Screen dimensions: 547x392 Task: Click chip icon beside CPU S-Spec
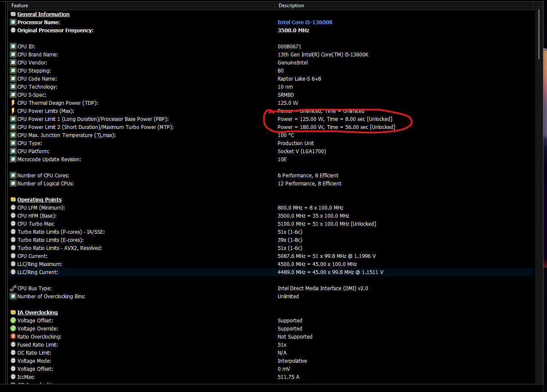click(13, 95)
